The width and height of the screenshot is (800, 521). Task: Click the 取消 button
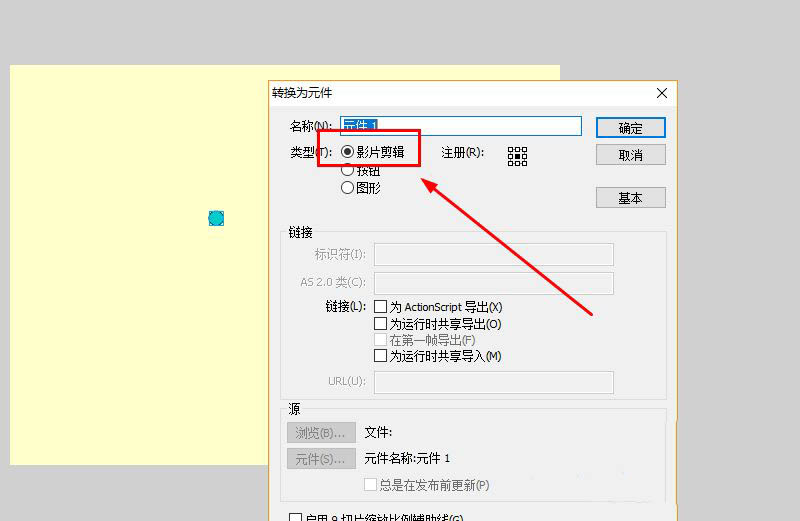631,155
